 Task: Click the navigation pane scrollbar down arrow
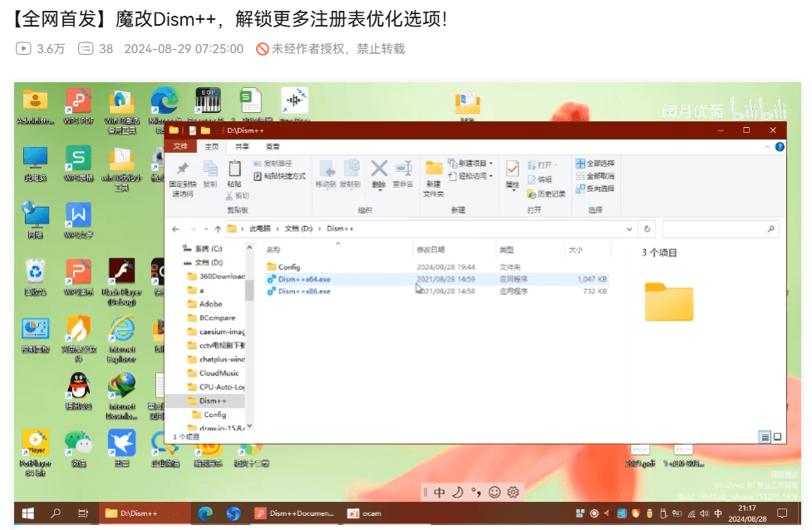(249, 426)
